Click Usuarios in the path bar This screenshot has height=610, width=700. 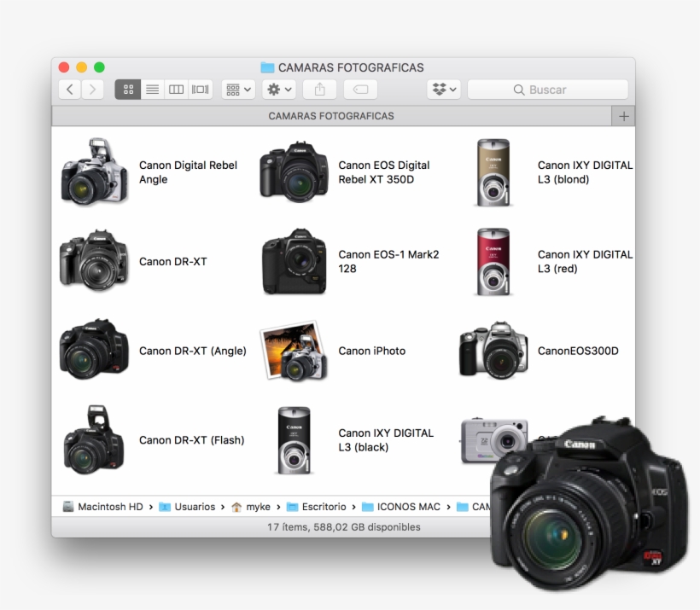187,507
